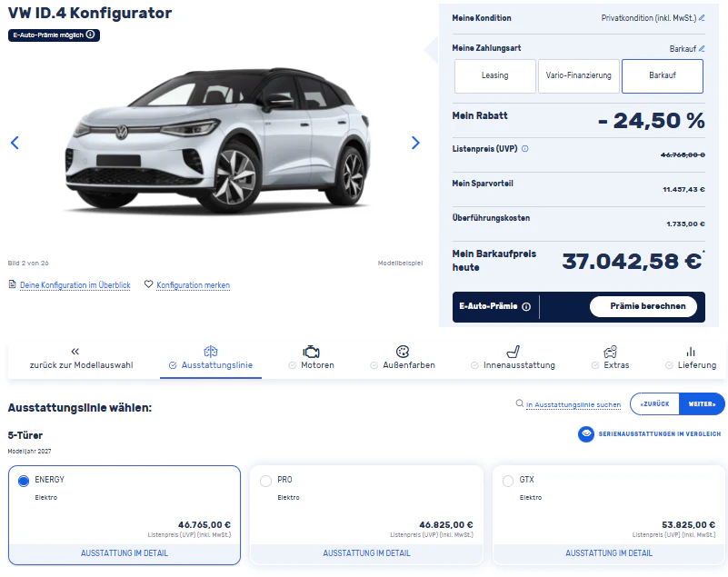Click the 1.735,00 € Überführungskosten value
The image size is (728, 577).
click(x=686, y=224)
